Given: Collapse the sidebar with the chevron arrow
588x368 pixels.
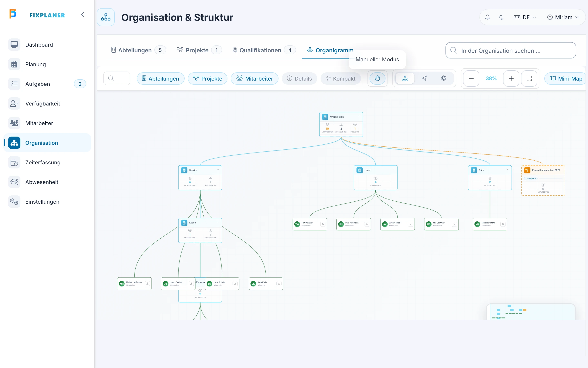Looking at the screenshot, I should [x=83, y=15].
